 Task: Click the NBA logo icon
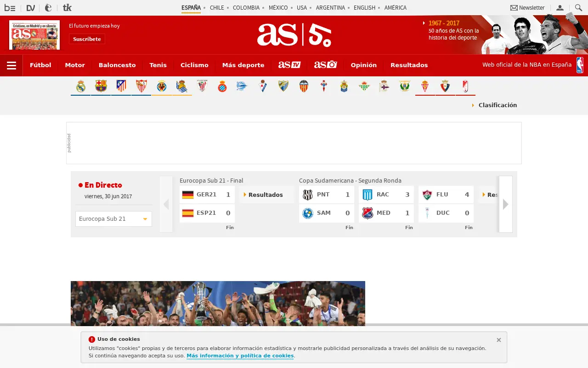click(x=580, y=65)
